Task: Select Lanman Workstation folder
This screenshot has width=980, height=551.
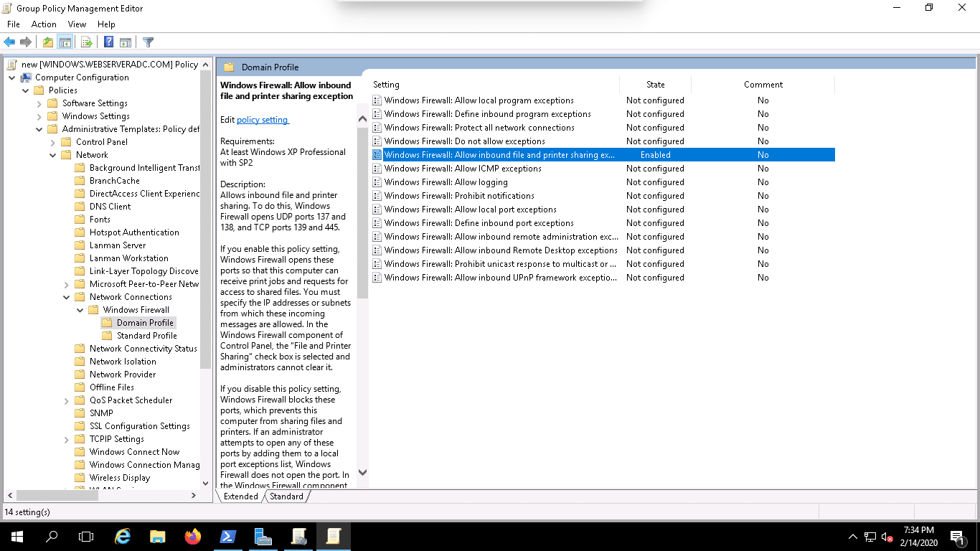Action: [x=128, y=258]
